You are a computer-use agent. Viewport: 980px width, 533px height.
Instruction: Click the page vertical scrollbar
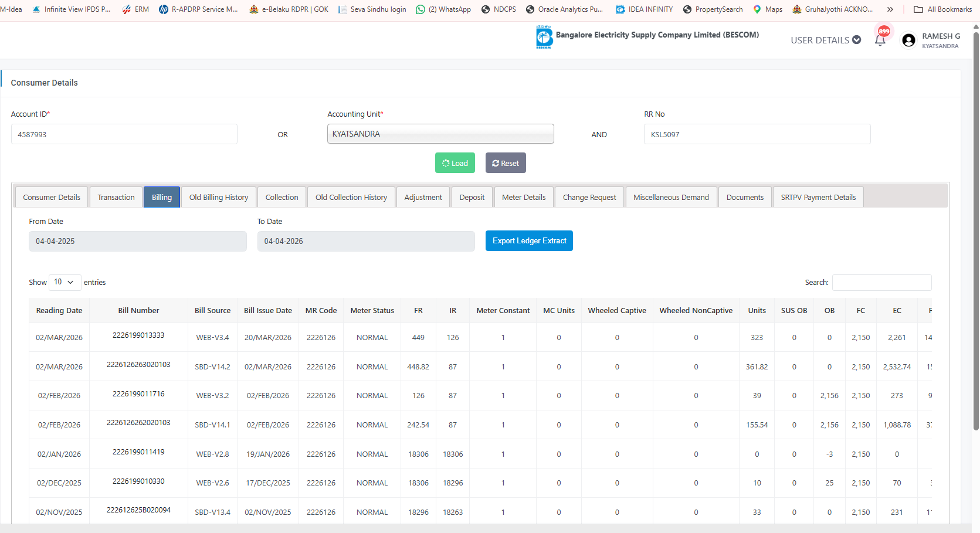(975, 235)
